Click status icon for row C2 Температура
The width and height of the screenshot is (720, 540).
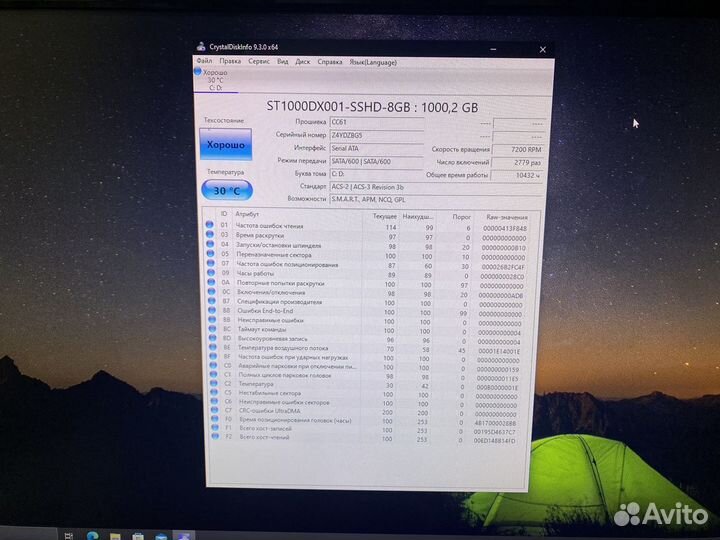tap(214, 383)
